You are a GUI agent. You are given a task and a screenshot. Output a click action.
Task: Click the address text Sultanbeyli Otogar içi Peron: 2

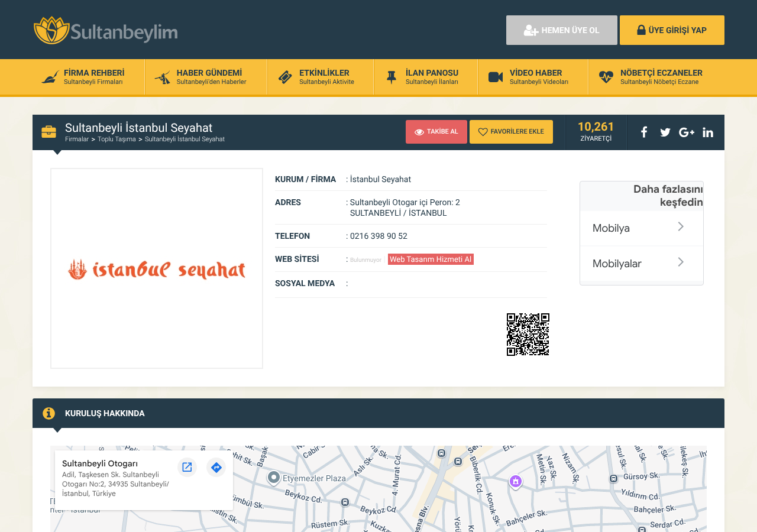click(405, 202)
